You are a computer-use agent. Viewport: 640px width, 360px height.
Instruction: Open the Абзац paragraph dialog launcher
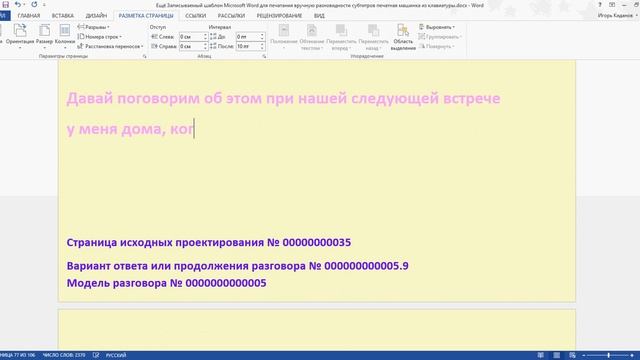[x=264, y=56]
